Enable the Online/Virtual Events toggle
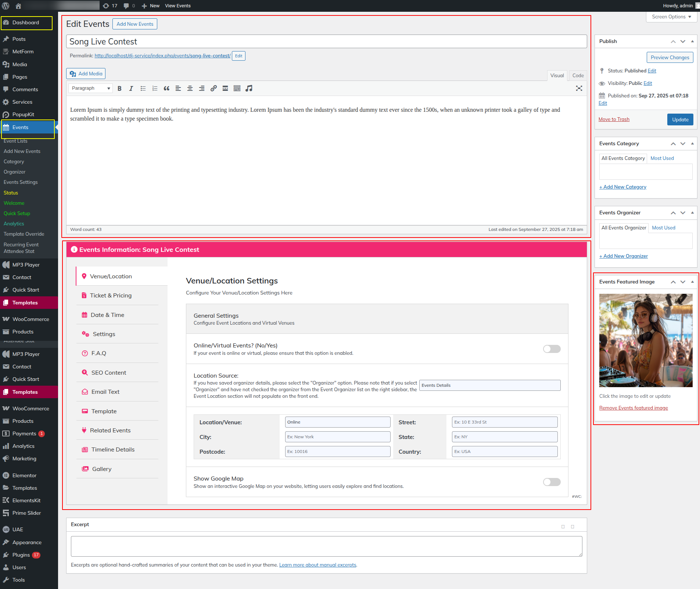The width and height of the screenshot is (700, 589). [x=552, y=349]
